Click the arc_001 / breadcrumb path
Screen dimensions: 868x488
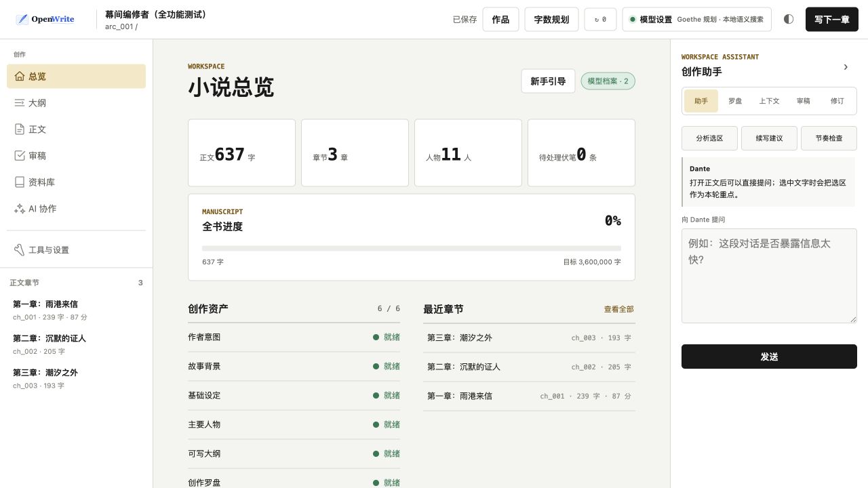pyautogui.click(x=121, y=27)
